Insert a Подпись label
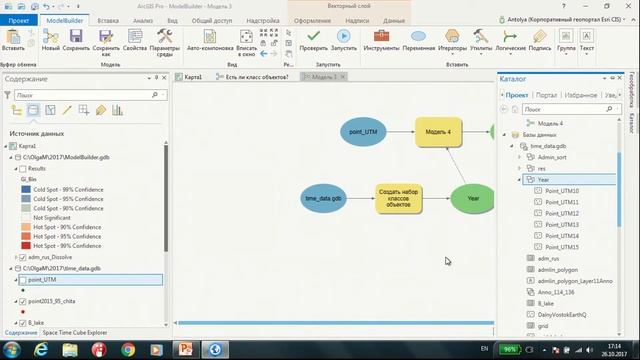The height and width of the screenshot is (360, 640). coord(540,40)
